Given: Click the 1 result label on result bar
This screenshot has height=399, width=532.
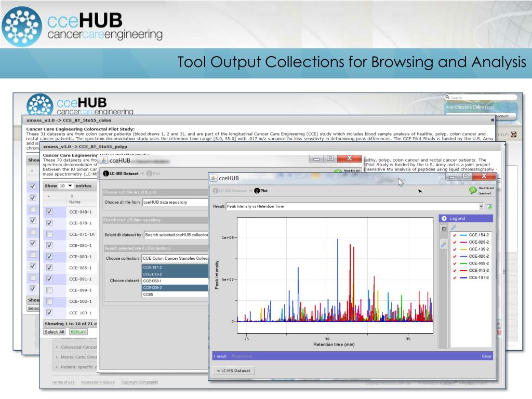Looking at the screenshot, I should [220, 356].
